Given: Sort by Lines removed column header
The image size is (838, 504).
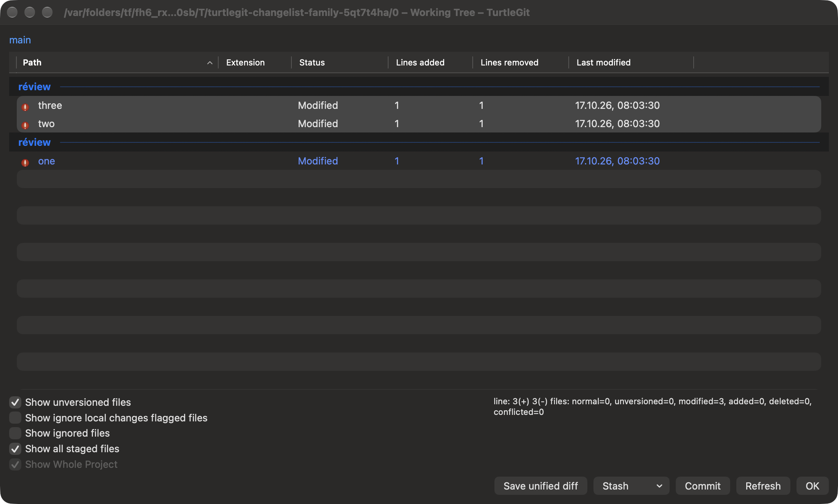Looking at the screenshot, I should 520,62.
